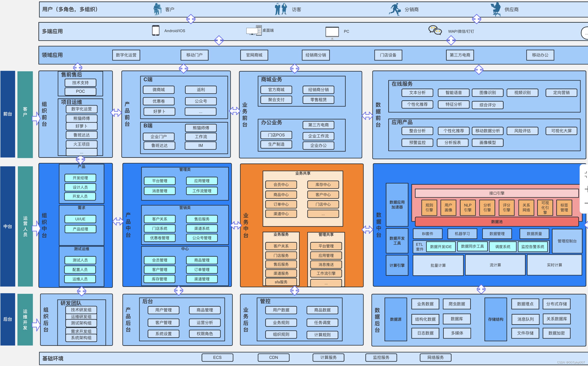Select the 第三方电商 box in 领域应用 row

[460, 55]
